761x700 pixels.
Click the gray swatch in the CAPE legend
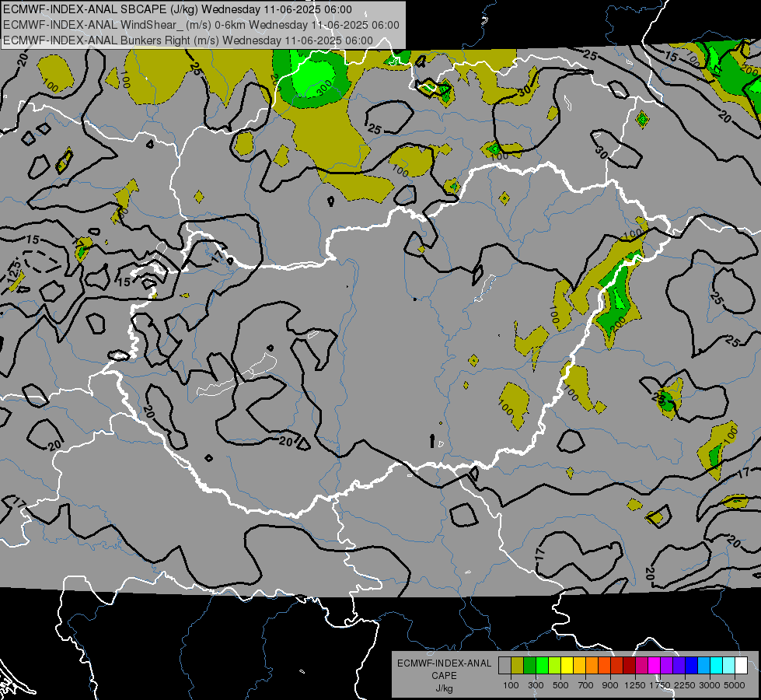coord(504,665)
